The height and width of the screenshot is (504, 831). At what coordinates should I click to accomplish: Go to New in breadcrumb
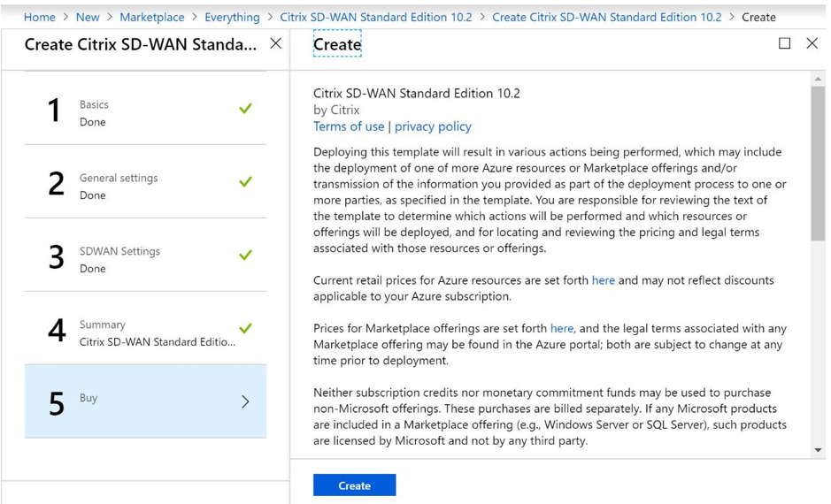(88, 17)
